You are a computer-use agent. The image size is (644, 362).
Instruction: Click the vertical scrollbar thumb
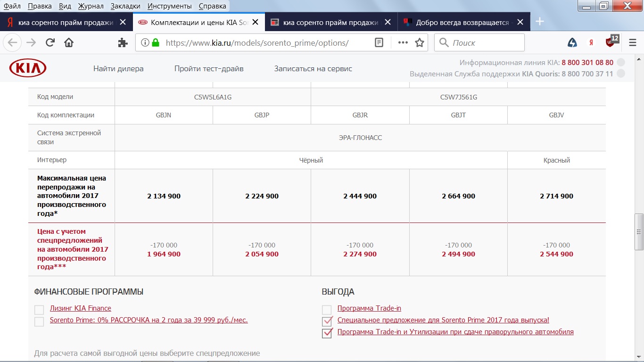pyautogui.click(x=639, y=231)
